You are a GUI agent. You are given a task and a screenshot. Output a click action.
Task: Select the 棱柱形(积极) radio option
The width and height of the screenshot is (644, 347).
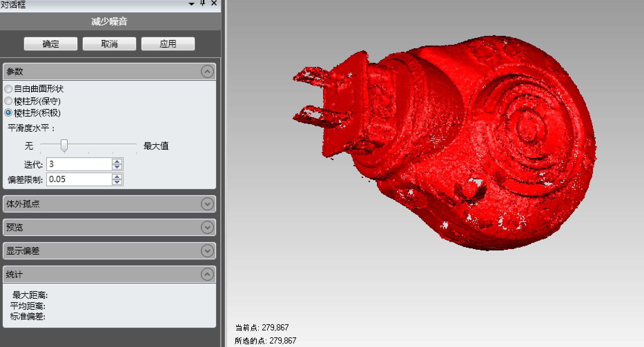(x=8, y=113)
